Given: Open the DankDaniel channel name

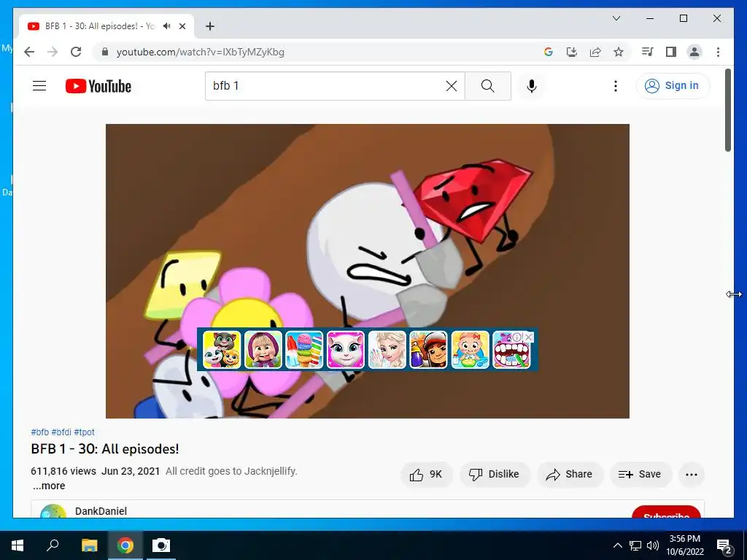Looking at the screenshot, I should click(x=101, y=511).
